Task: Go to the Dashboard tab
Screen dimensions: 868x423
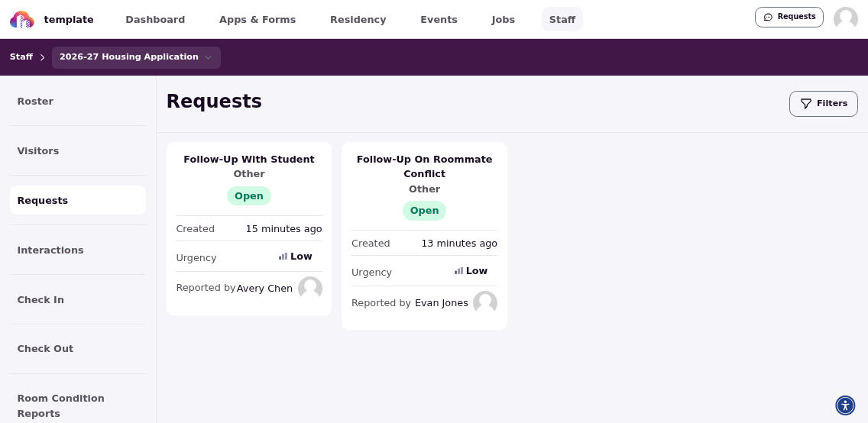Action: [x=155, y=19]
